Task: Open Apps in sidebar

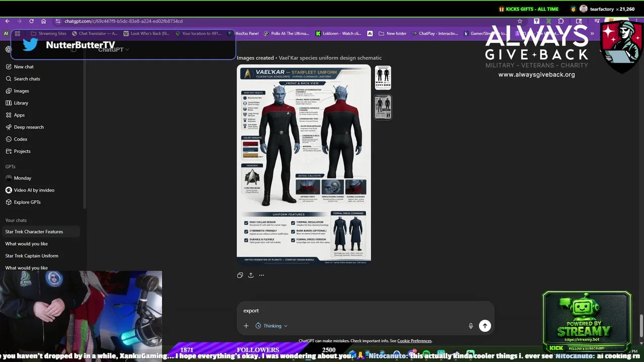Action: click(x=43, y=115)
